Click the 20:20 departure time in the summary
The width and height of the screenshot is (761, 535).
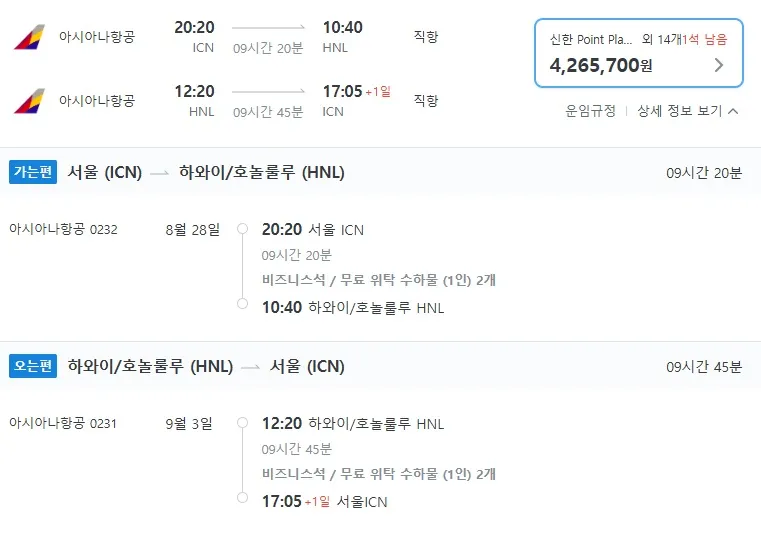tap(194, 28)
